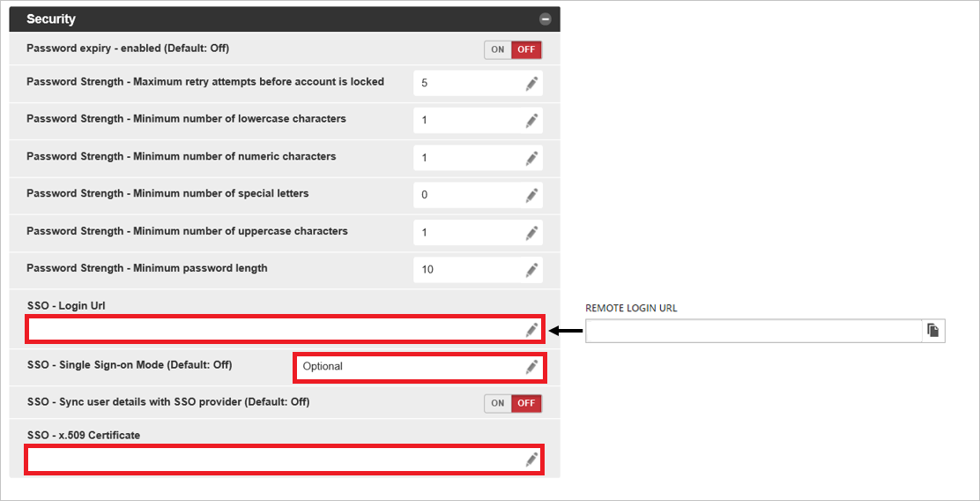The width and height of the screenshot is (980, 501).
Task: Click 'REMOTE LOGIN URL' label
Action: tap(631, 309)
